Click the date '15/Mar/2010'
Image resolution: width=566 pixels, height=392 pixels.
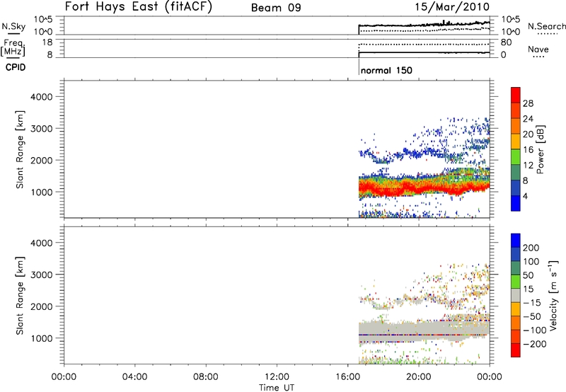pyautogui.click(x=452, y=7)
